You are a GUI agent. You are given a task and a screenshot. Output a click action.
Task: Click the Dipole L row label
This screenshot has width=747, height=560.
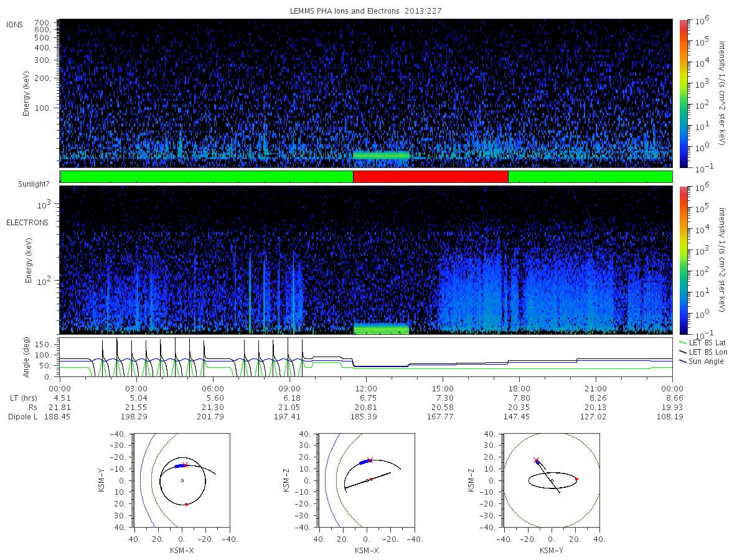[22, 417]
